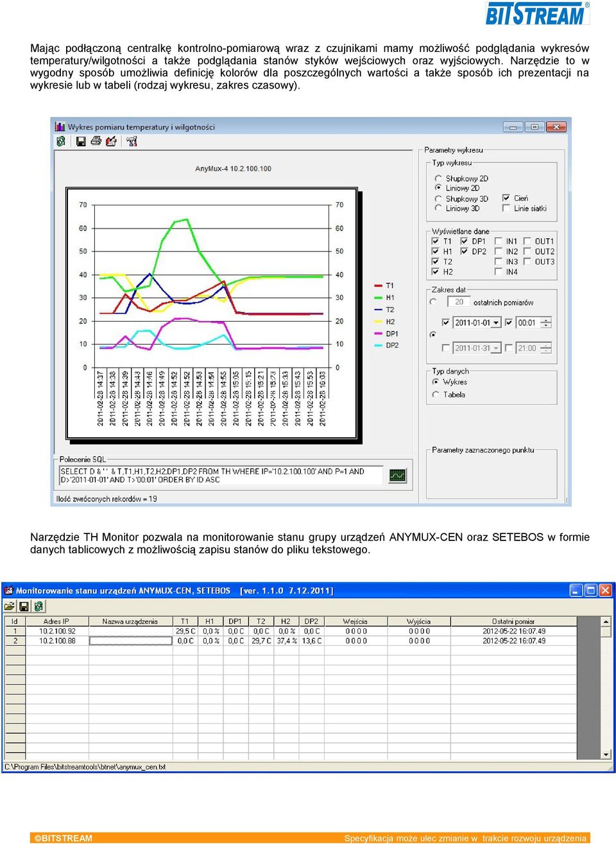Viewport: 616px width, 844px height.
Task: Enable the IN1 input checkbox
Action: pos(499,241)
